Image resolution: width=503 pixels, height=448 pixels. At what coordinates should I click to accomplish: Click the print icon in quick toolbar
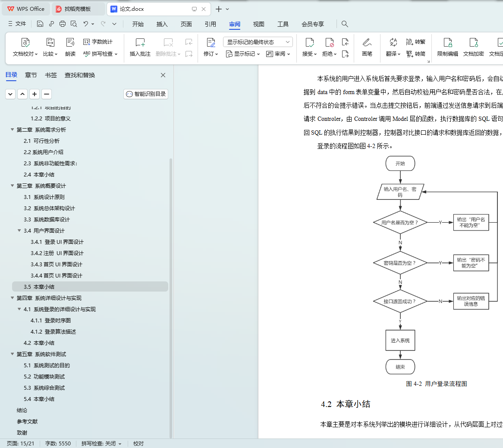63,24
